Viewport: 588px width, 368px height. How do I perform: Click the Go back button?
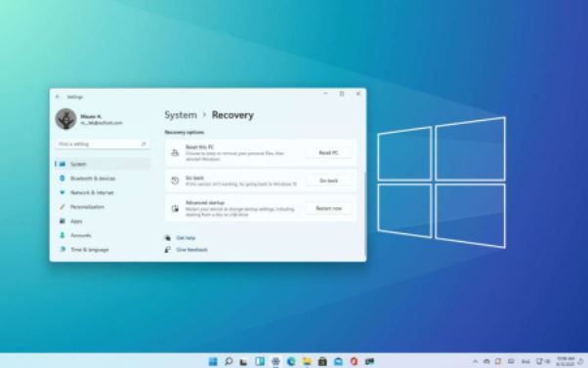pyautogui.click(x=328, y=181)
